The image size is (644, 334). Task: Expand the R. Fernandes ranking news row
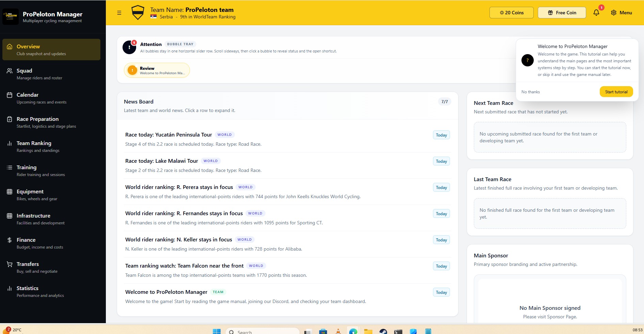288,218
